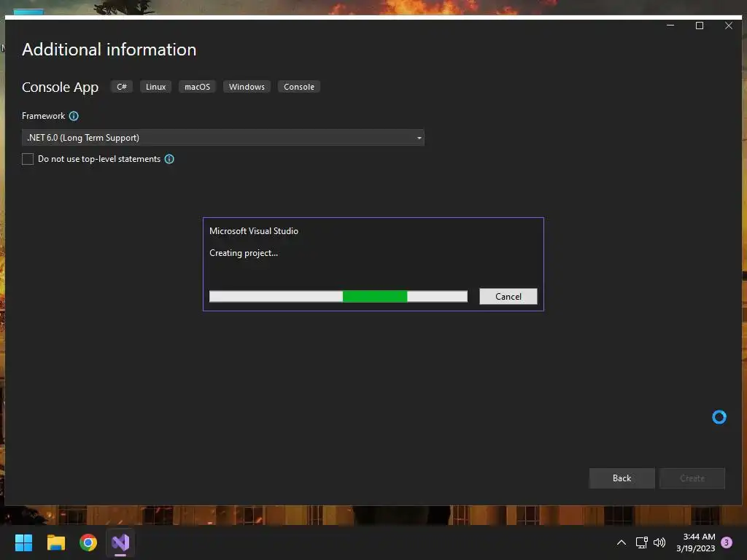Viewport: 747px width, 560px height.
Task: Click the Additional information heading
Action: point(109,50)
